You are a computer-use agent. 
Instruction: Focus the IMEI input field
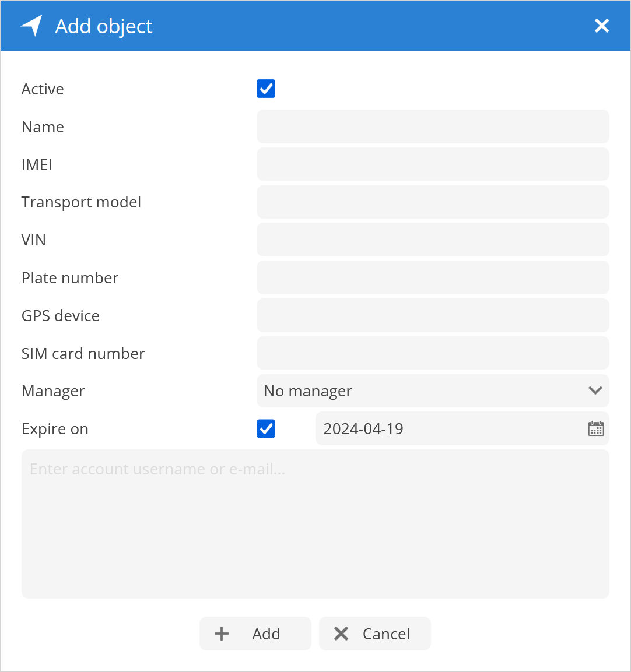pos(432,164)
